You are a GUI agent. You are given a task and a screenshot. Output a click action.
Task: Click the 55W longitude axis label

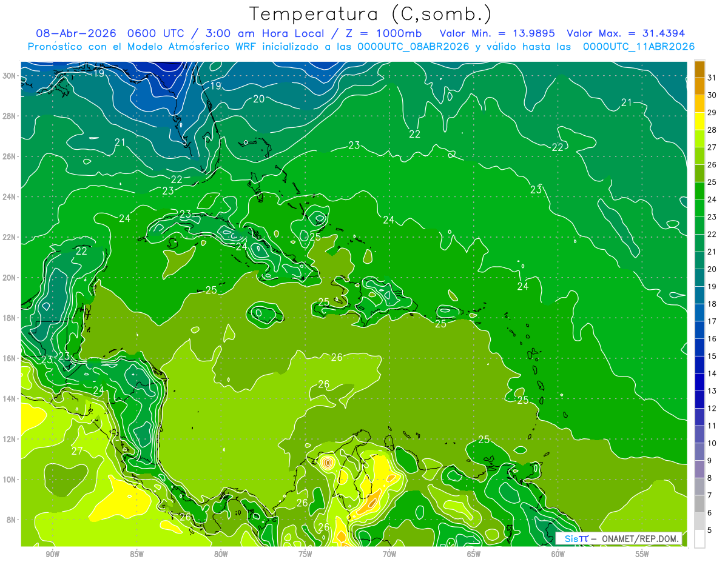tap(642, 554)
